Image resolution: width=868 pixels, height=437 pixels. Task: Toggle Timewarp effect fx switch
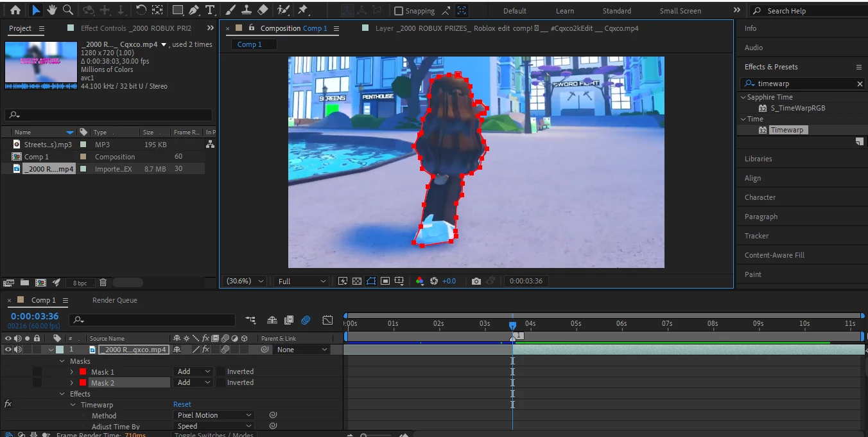(8, 404)
